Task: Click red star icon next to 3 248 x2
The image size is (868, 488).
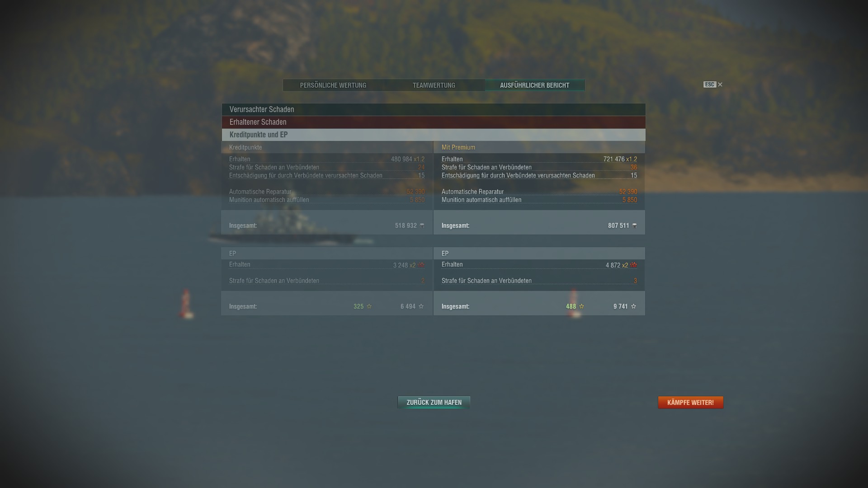Action: coord(421,265)
